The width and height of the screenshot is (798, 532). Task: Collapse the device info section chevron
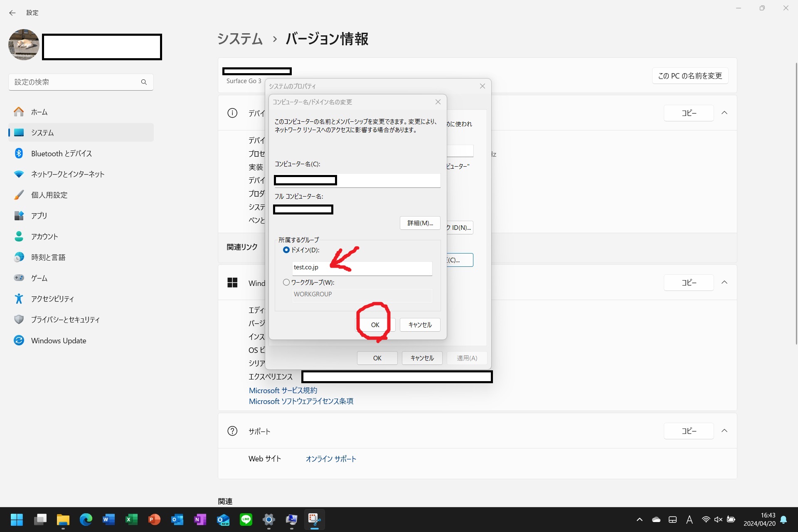click(724, 113)
